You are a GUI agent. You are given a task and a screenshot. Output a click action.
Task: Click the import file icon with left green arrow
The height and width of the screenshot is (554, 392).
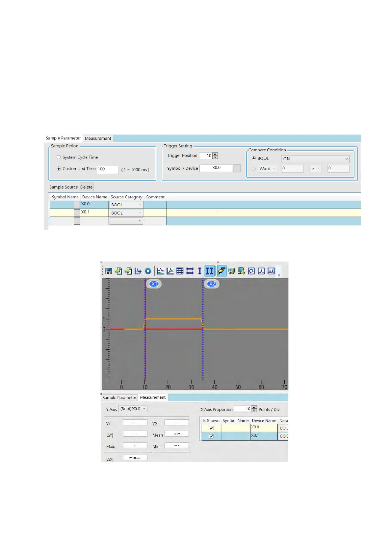118,271
